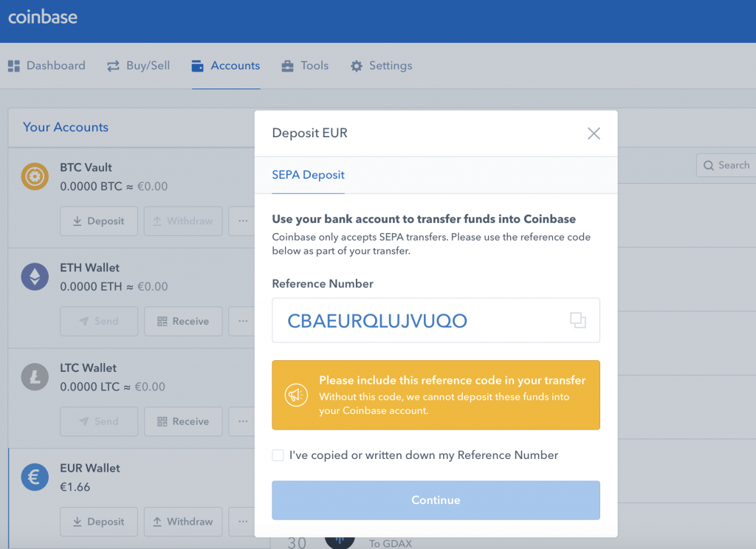Click the 'LTC Wallet' account name

[x=89, y=367]
